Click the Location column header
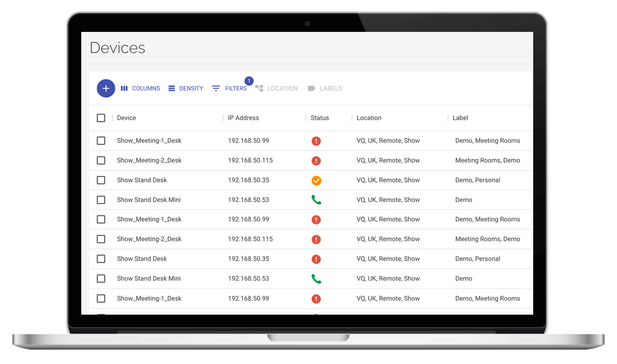The width and height of the screenshot is (617, 364). 369,118
